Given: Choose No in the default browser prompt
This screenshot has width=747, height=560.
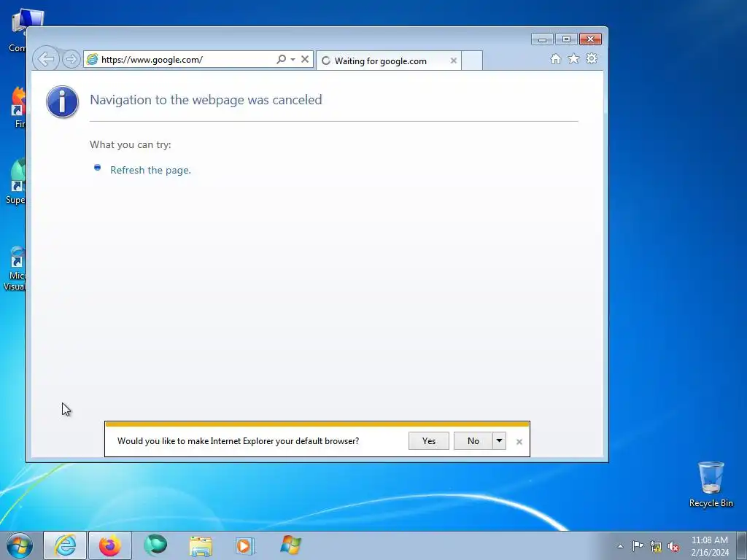Looking at the screenshot, I should coord(473,441).
